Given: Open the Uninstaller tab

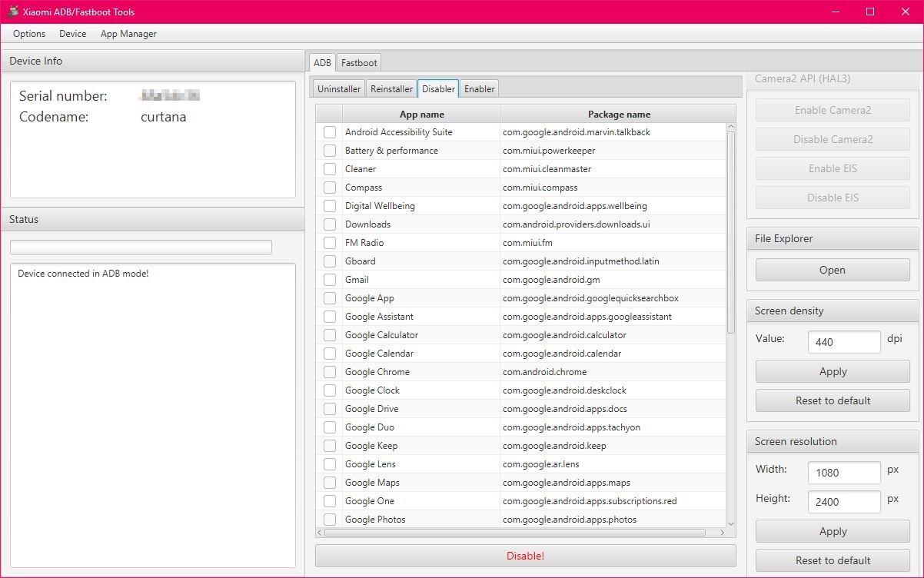Looking at the screenshot, I should 339,88.
